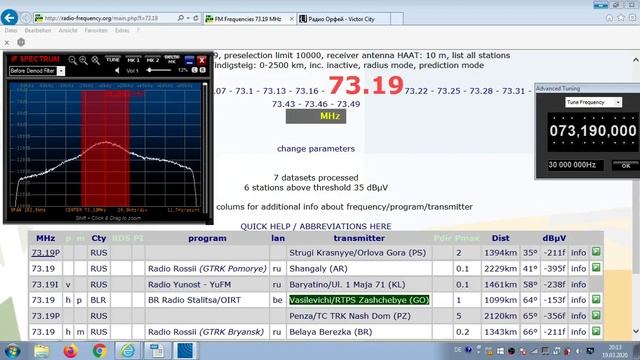Go to the 73.16 frequency link
The image size is (640, 360).
point(307,91)
